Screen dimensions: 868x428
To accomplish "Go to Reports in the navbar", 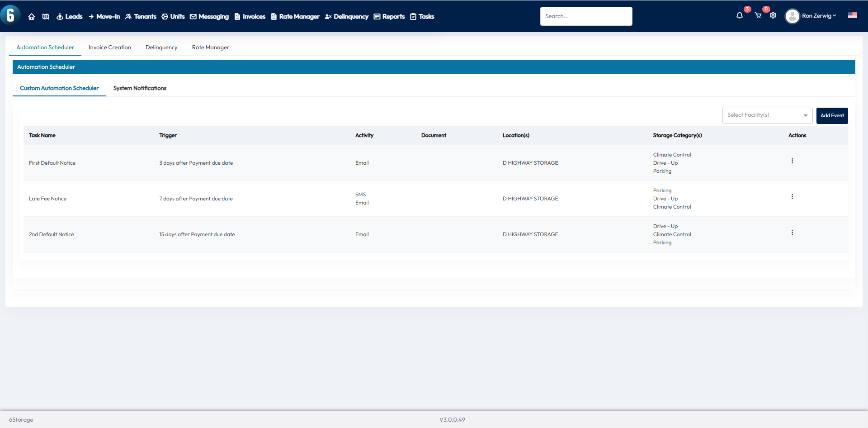I will point(389,17).
